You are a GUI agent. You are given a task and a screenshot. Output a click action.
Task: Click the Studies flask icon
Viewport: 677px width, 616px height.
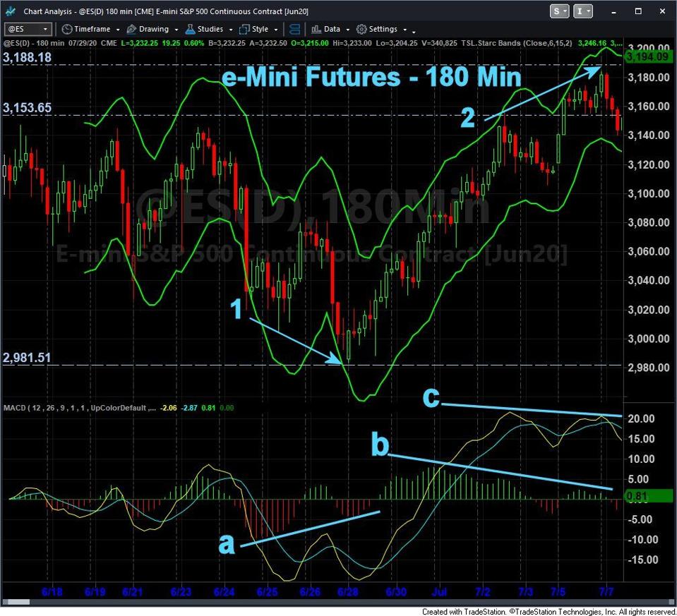191,29
